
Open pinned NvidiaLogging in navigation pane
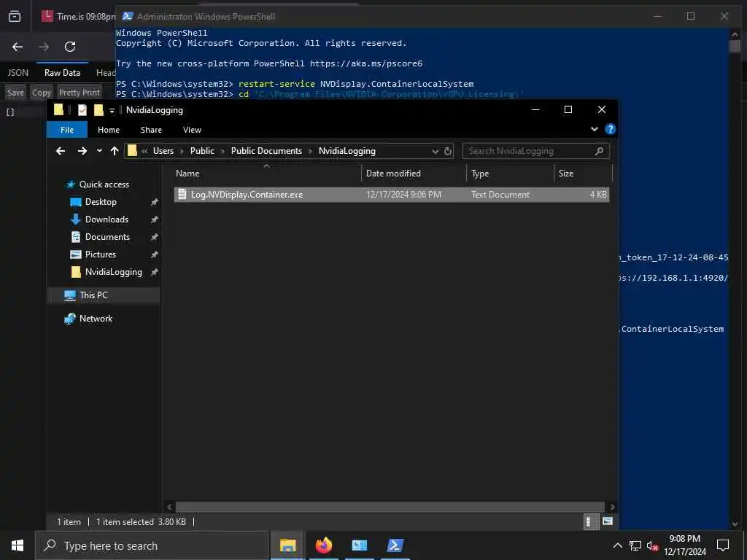113,272
